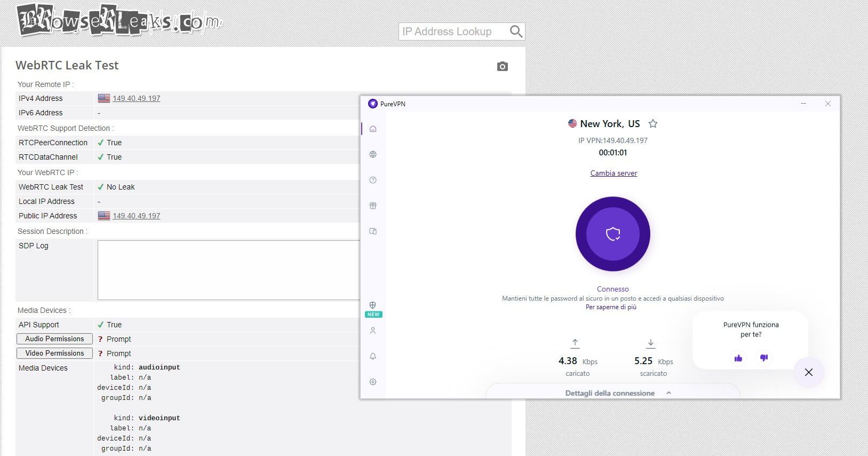Open the Home tab in PureVPN sidebar
This screenshot has width=868, height=456.
(x=373, y=129)
